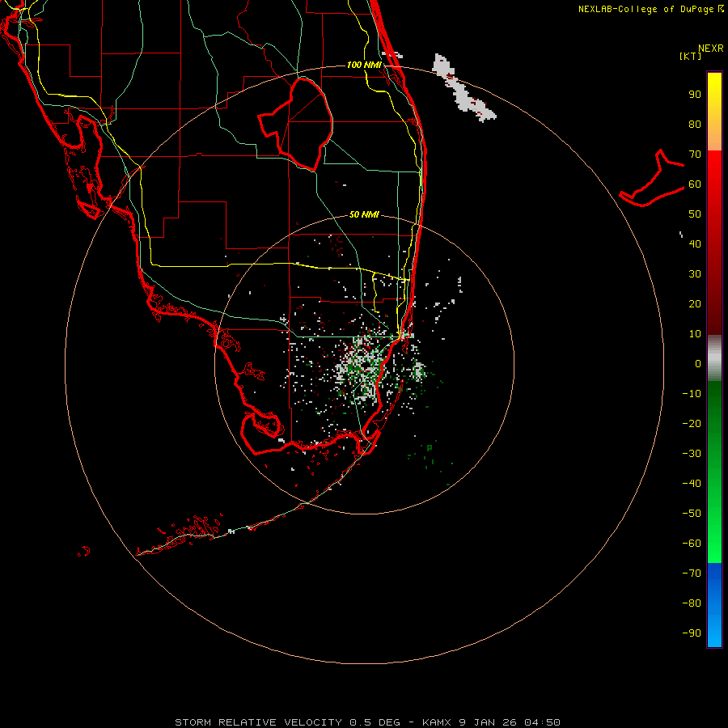Click the 90 value on velocity scale
The width and height of the screenshot is (728, 728).
tap(695, 95)
